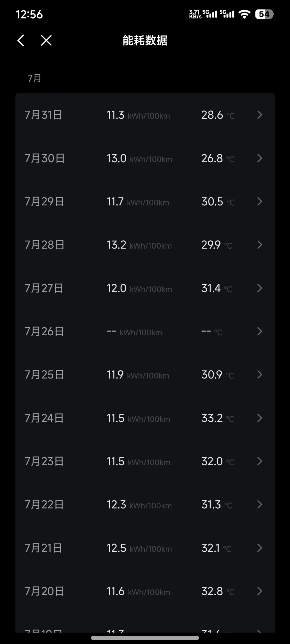Tap the arrow on the empty 7月26日 row

click(x=259, y=331)
